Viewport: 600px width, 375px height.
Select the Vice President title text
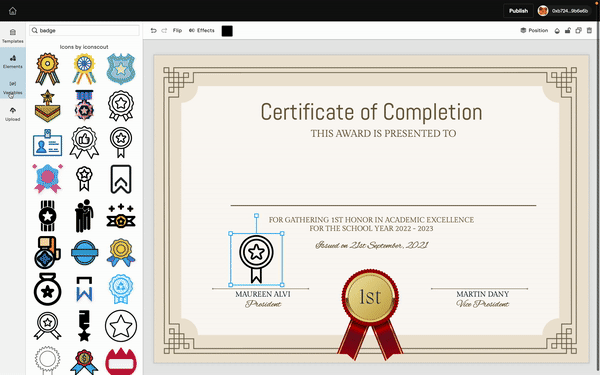click(483, 304)
